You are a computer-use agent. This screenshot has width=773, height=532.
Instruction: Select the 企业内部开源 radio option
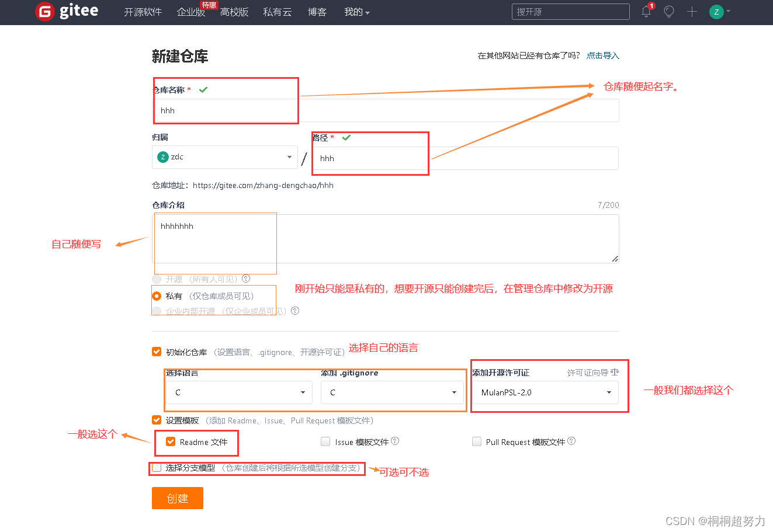click(157, 311)
